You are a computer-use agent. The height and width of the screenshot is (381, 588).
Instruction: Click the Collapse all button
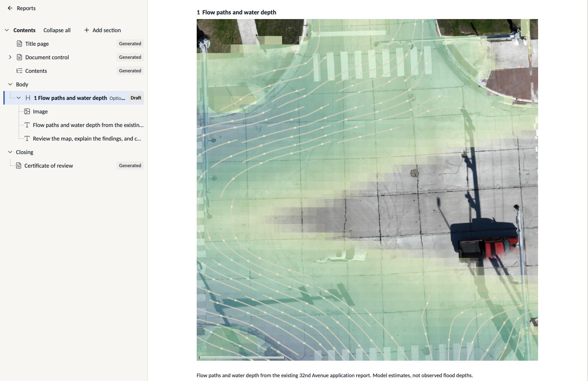[x=57, y=30]
